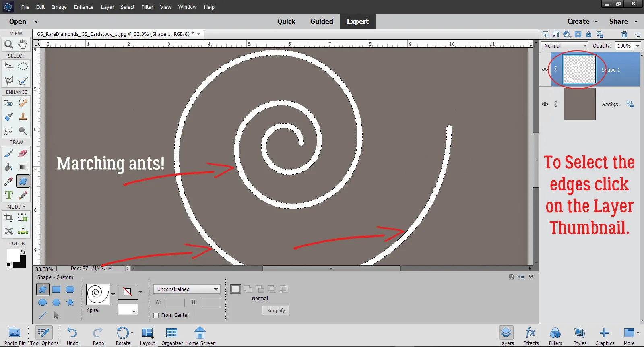Select the Horizontal Type tool
Image resolution: width=644 pixels, height=347 pixels.
pyautogui.click(x=8, y=196)
